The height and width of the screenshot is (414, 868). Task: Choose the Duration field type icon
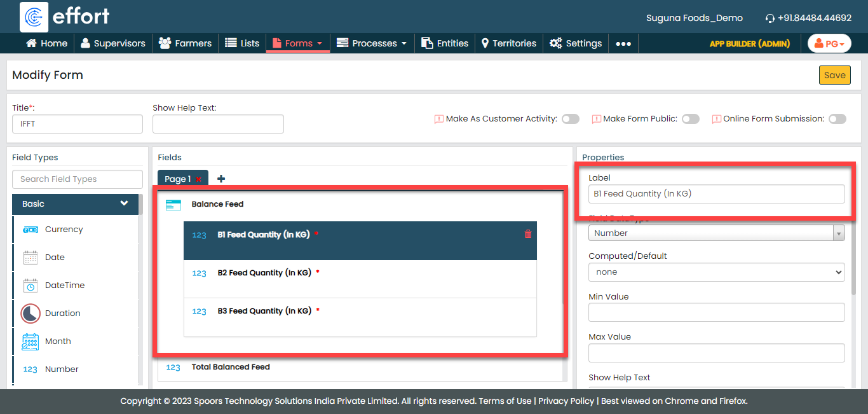tap(30, 314)
